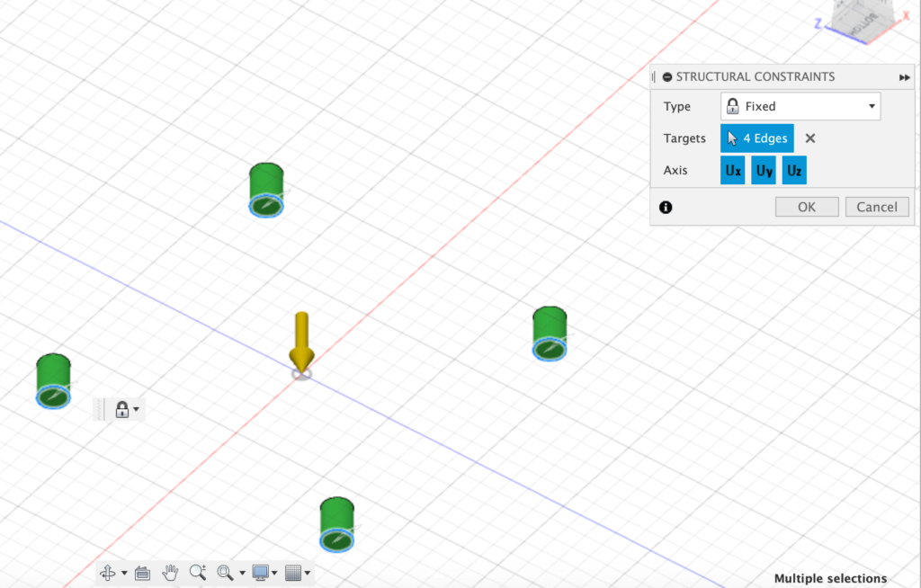
Task: Toggle the Uy axis constraint
Action: (x=764, y=170)
